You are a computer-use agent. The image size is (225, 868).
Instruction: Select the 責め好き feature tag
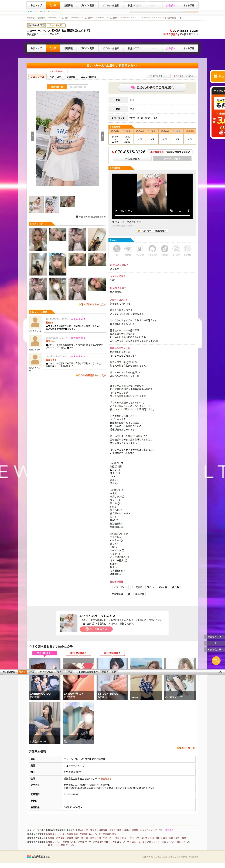pos(139,594)
